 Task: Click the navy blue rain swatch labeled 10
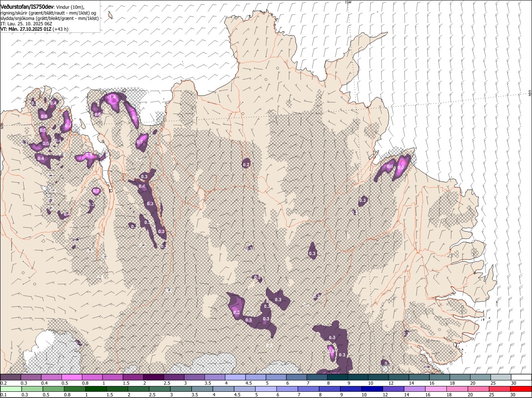click(x=372, y=389)
